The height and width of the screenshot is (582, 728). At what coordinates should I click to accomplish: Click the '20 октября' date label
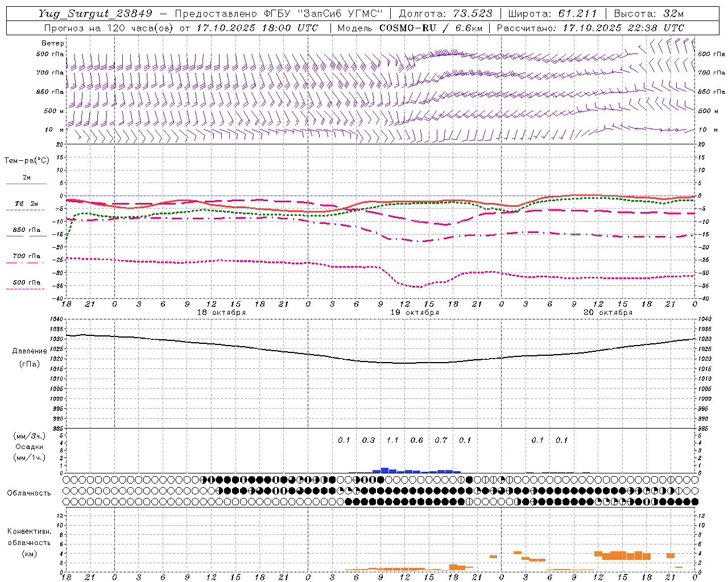point(608,313)
